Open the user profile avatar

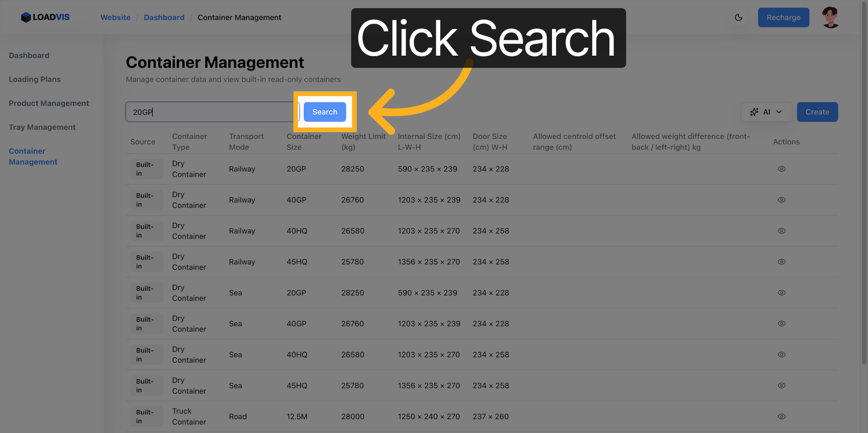pyautogui.click(x=830, y=17)
